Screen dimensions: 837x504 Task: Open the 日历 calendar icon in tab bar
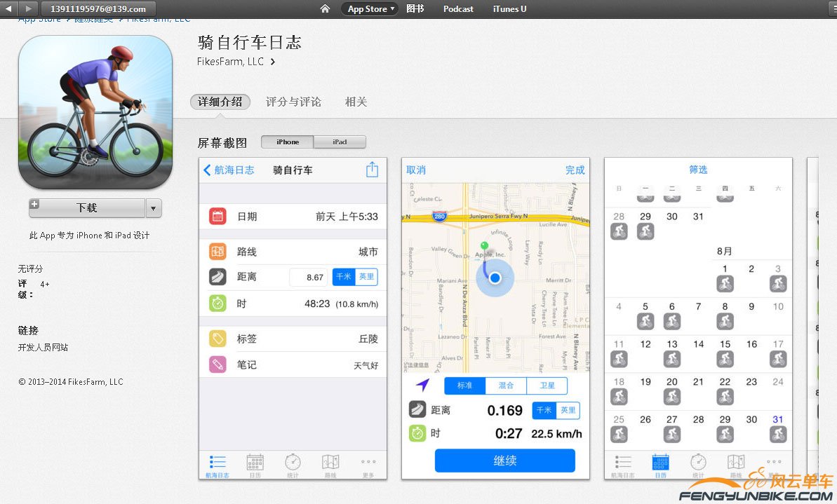(255, 463)
